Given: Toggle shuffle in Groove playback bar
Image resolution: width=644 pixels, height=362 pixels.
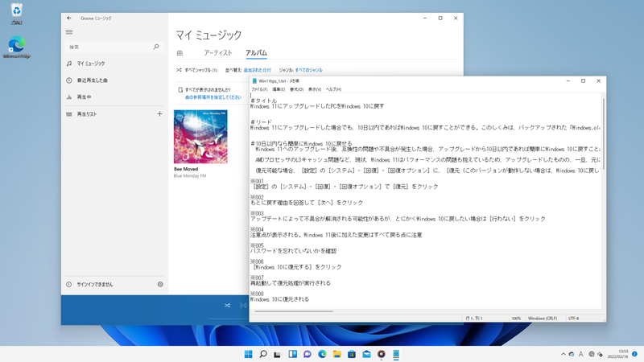Looking at the screenshot, I should coord(227,306).
